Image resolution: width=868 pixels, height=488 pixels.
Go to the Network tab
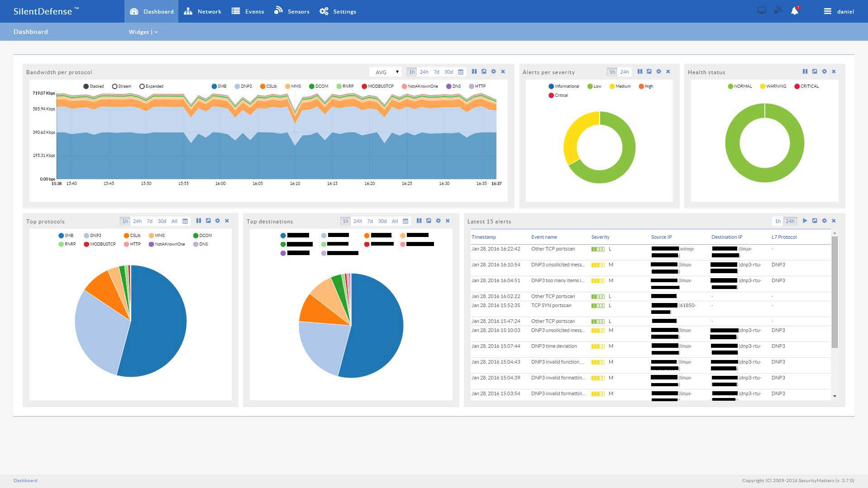point(202,11)
